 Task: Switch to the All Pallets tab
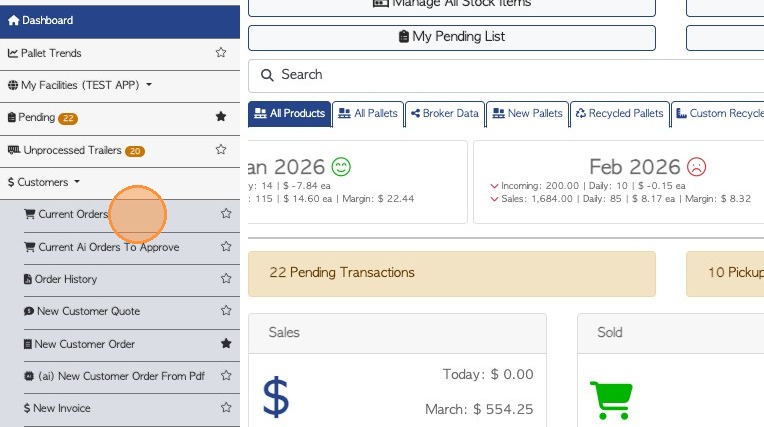pyautogui.click(x=368, y=114)
